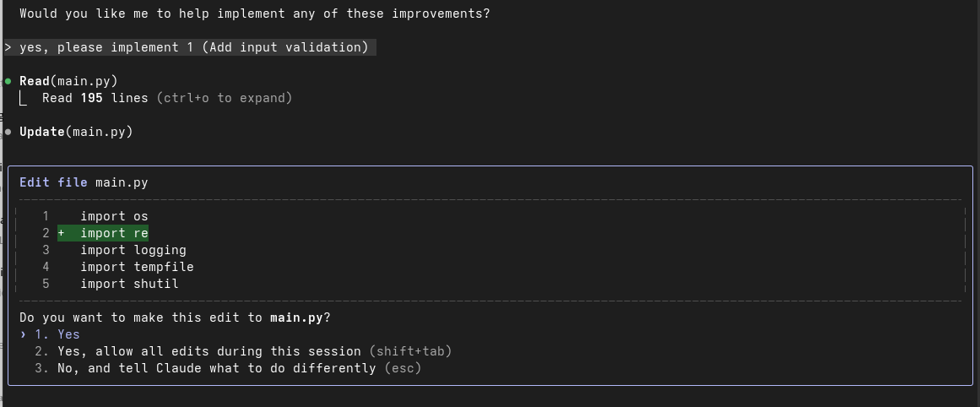Click the tree branch symbol before Read 195 lines
The image size is (980, 407).
click(x=24, y=99)
